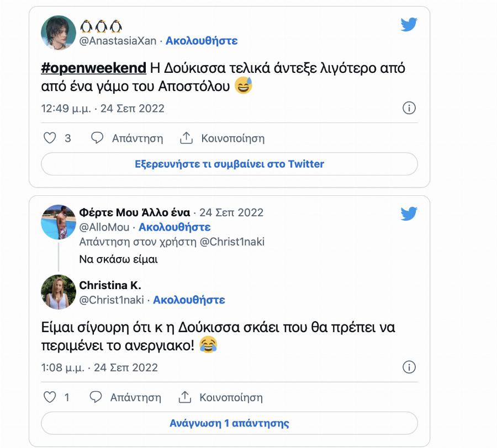Open @AnastasiaXan's profile avatar

tap(57, 32)
